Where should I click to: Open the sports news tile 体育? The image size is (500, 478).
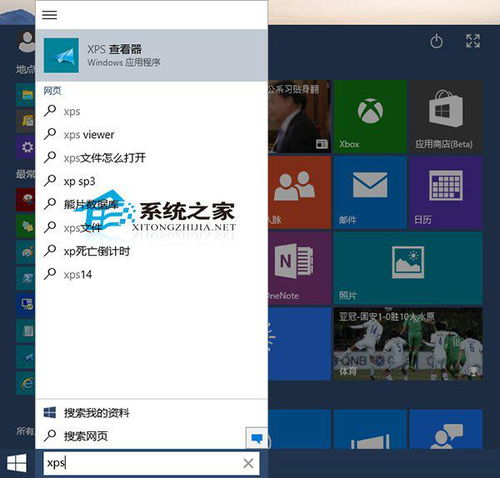tap(408, 344)
